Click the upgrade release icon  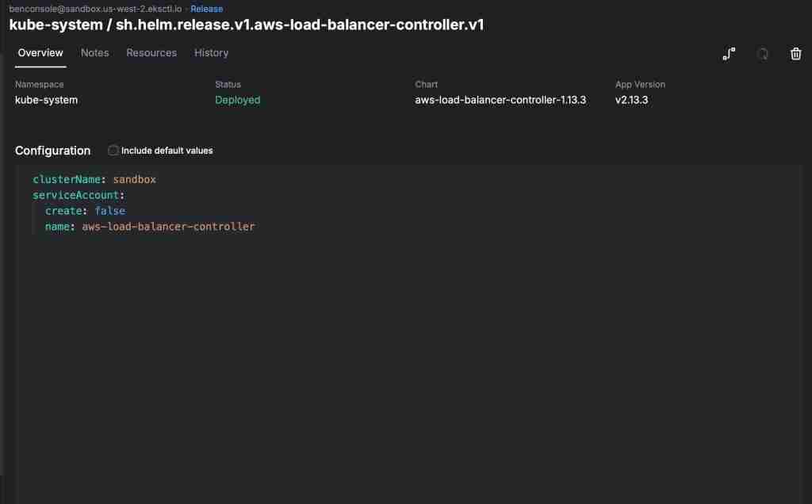coord(729,54)
